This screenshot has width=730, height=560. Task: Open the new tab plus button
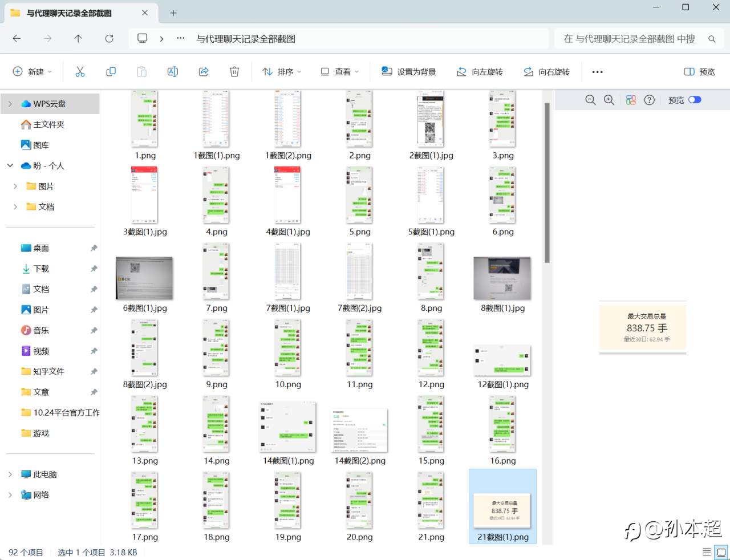173,13
